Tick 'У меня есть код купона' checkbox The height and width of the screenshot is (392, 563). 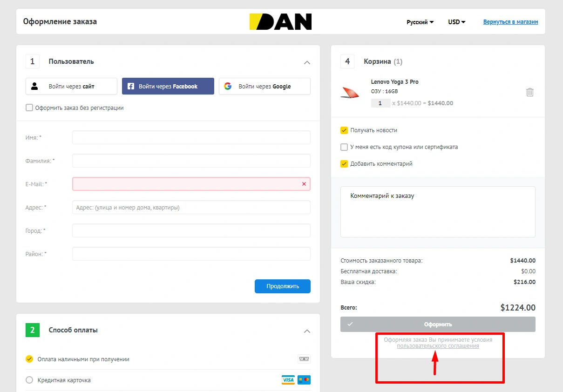[x=344, y=147]
